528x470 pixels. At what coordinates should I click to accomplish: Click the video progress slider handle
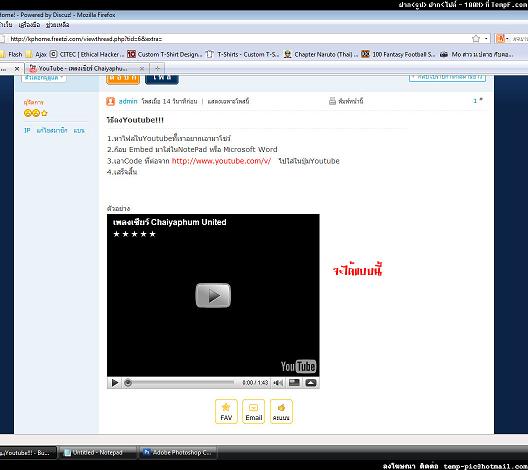(x=128, y=383)
